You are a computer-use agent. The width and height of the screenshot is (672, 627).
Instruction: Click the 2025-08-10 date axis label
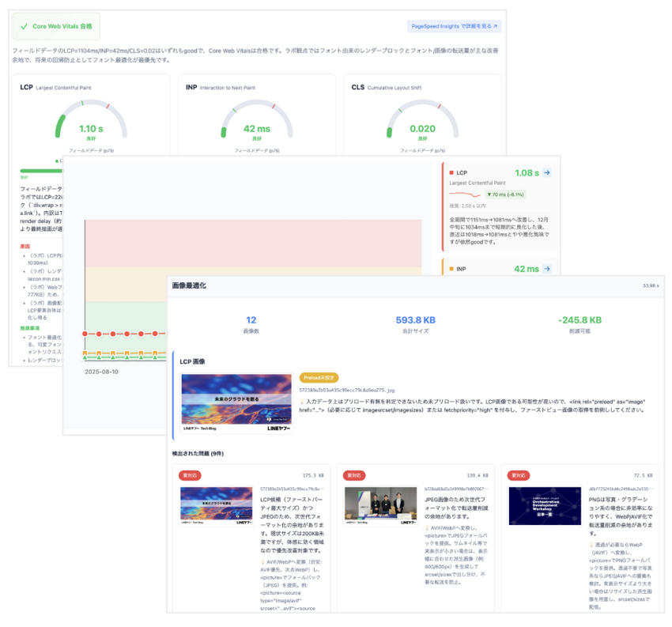click(x=101, y=372)
